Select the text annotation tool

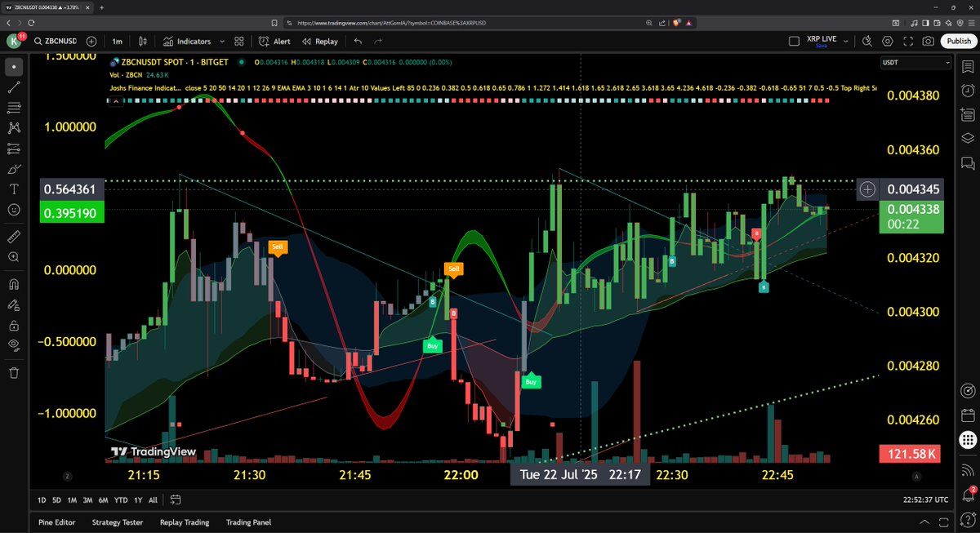click(x=13, y=189)
